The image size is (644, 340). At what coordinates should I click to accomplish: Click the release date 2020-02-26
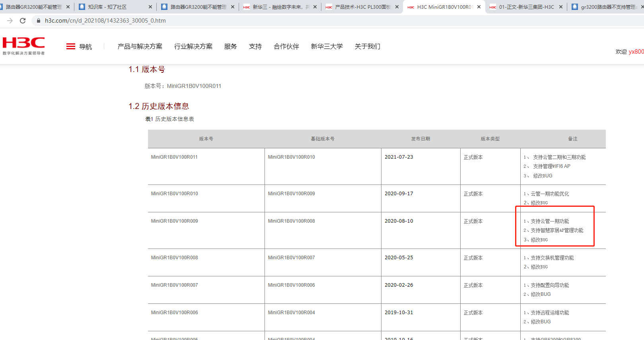point(399,285)
